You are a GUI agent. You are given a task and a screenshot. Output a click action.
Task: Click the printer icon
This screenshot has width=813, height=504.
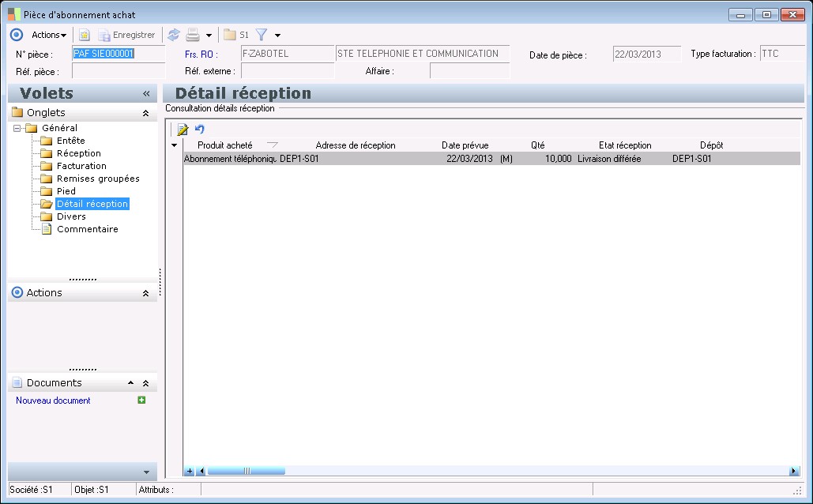coord(193,35)
